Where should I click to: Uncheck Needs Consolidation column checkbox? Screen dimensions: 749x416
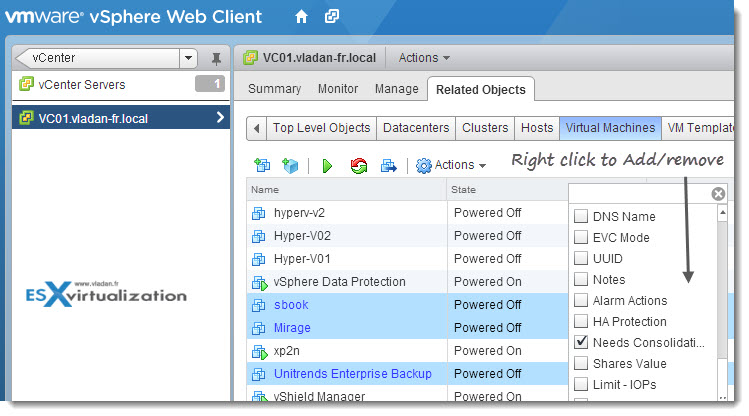pyautogui.click(x=581, y=342)
